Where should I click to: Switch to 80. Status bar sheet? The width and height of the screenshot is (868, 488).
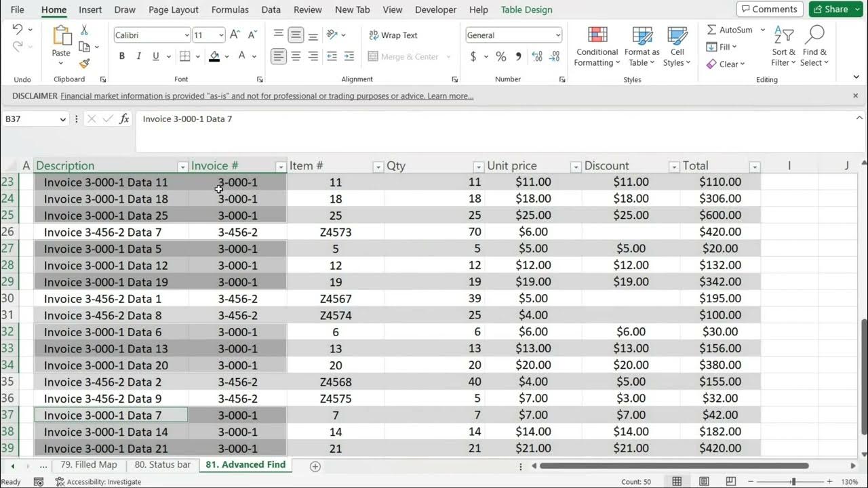[162, 465]
